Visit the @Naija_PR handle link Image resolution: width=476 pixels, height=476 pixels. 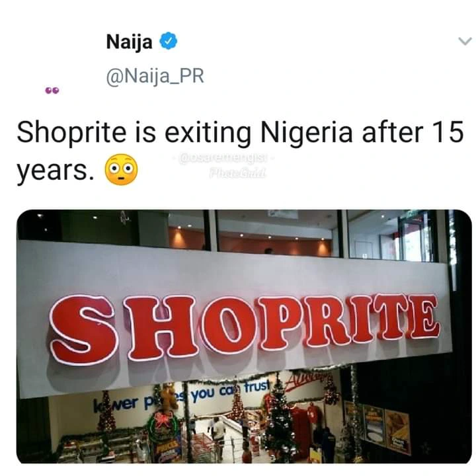pos(155,76)
